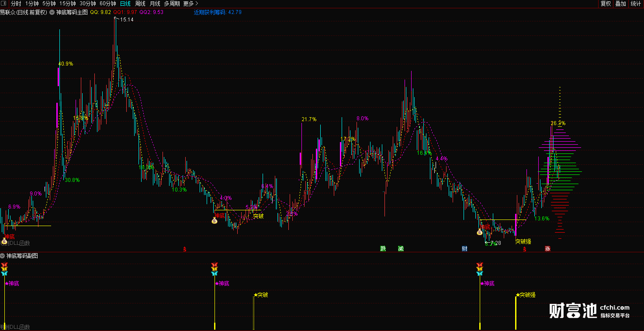Open the 多周期 multi-period view
This screenshot has height=331, width=644.
[172, 3]
